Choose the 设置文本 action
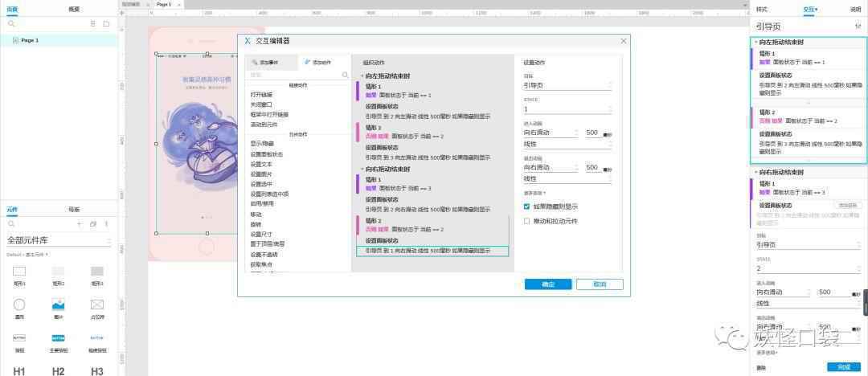Image resolution: width=868 pixels, height=376 pixels. (261, 165)
